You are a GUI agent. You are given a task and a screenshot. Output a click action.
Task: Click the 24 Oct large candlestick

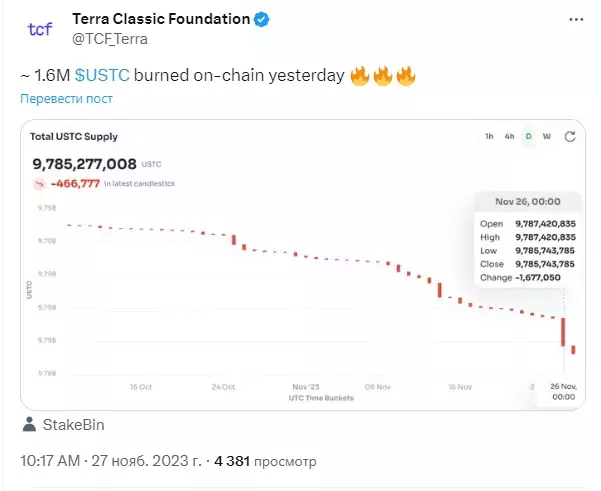(234, 240)
